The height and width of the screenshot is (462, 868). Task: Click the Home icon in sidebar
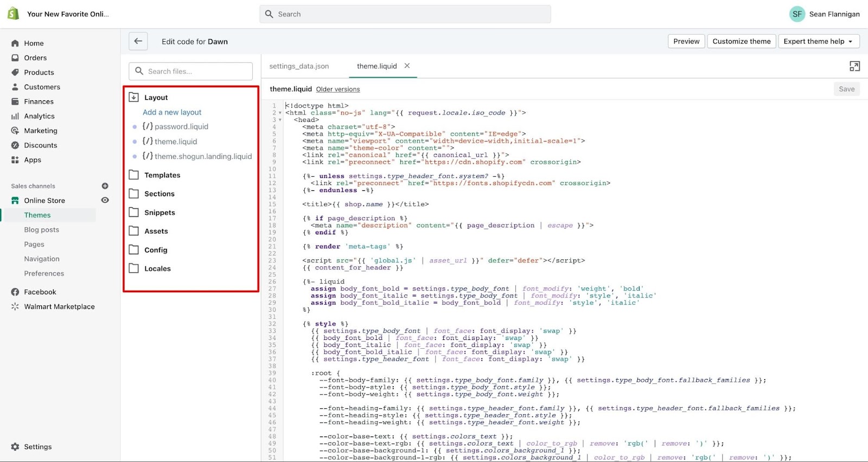[15, 43]
